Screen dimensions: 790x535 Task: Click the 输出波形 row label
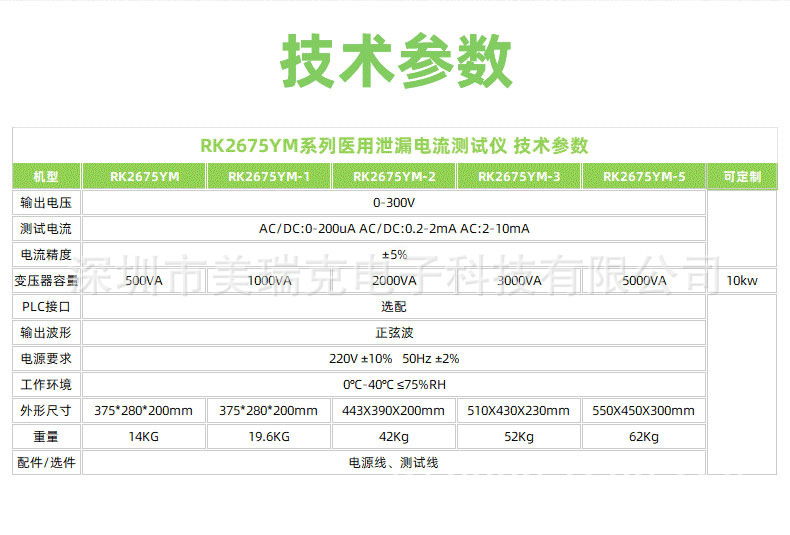[x=46, y=332]
